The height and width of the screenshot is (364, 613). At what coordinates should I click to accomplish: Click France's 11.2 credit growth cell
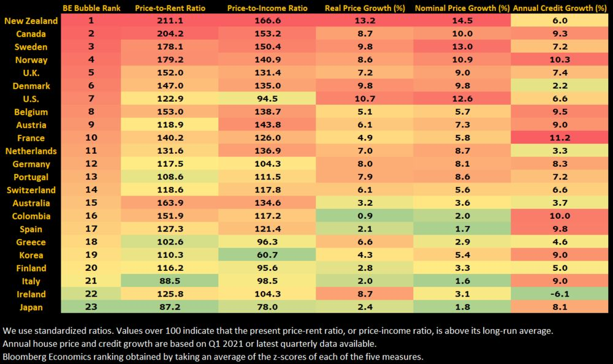pyautogui.click(x=560, y=138)
